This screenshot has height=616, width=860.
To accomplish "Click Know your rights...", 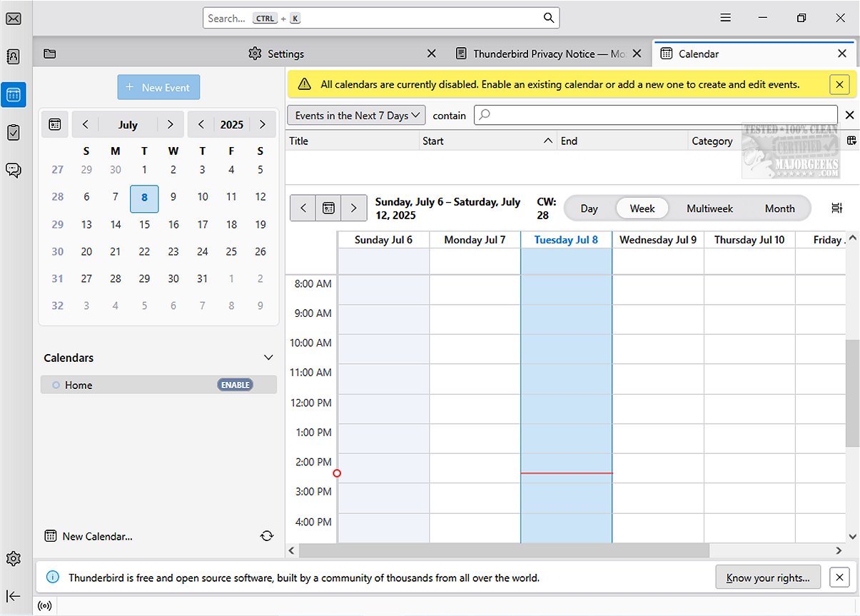I will (x=768, y=577).
